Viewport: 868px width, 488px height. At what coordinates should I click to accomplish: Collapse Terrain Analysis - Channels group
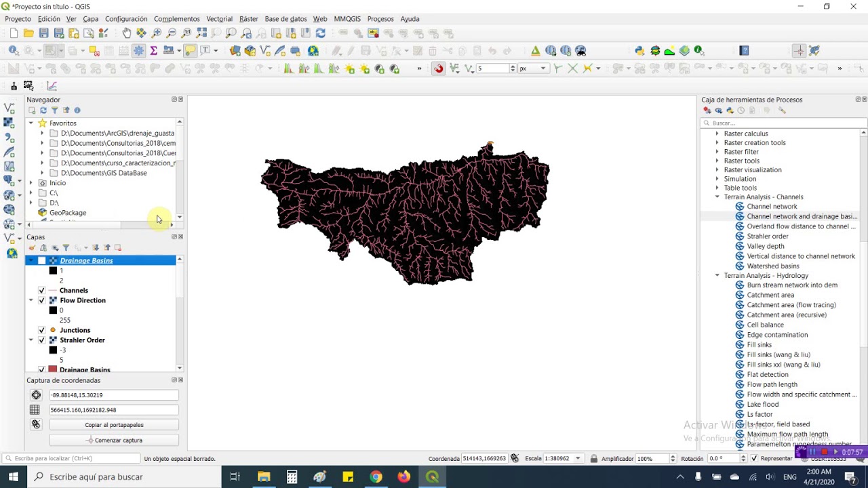(717, 197)
